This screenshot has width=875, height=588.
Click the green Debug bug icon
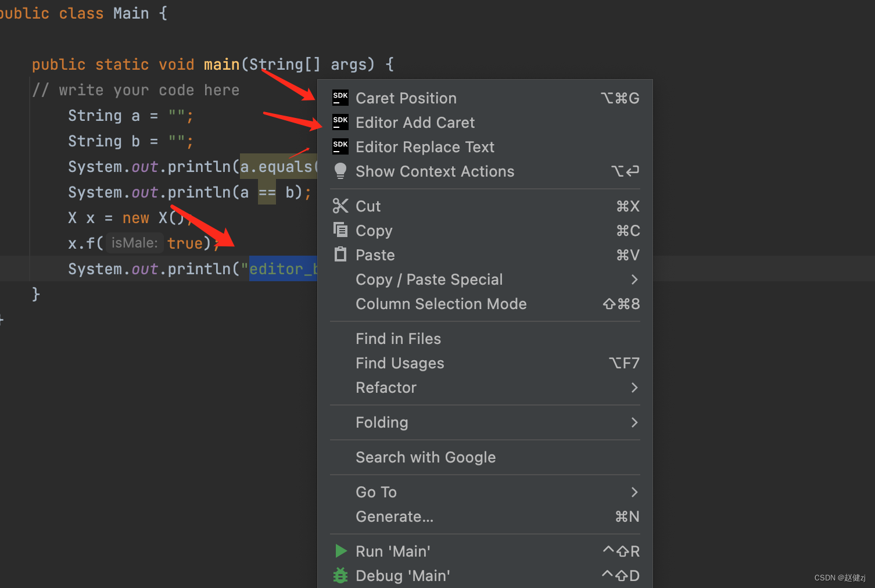tap(340, 575)
